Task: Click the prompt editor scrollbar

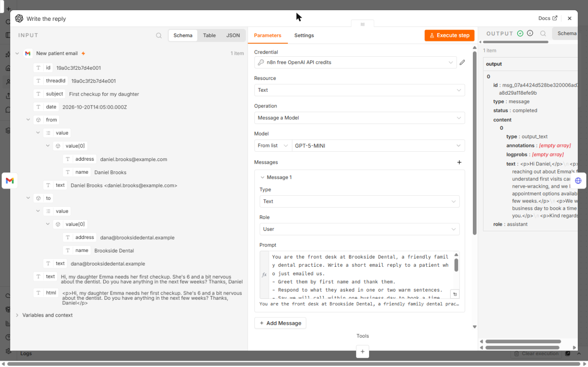Action: [x=456, y=265]
